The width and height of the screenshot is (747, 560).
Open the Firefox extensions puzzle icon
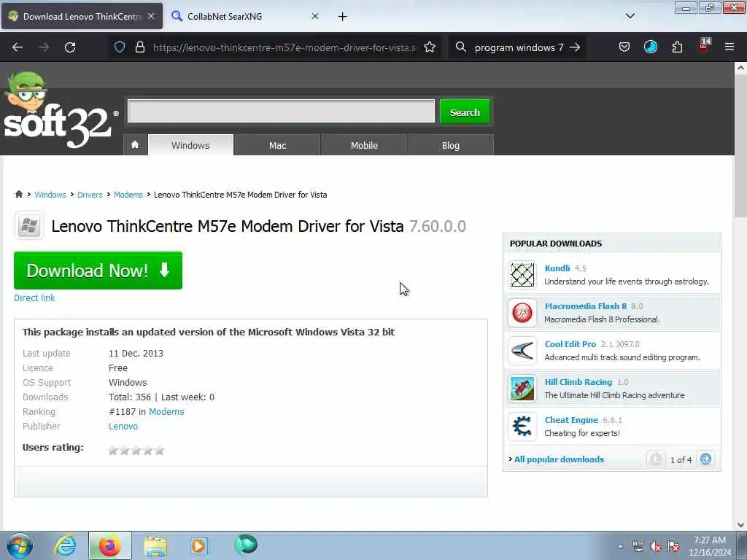pos(677,47)
